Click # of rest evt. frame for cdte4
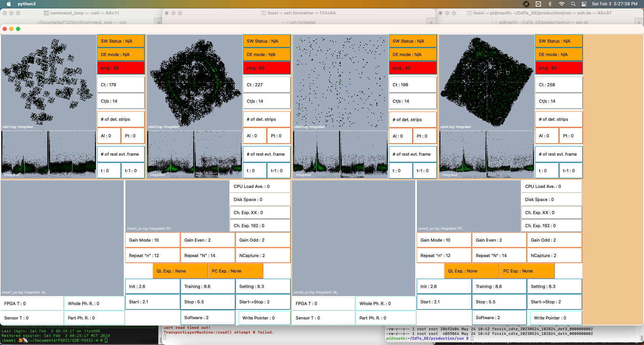This screenshot has width=644, height=345. [559, 154]
